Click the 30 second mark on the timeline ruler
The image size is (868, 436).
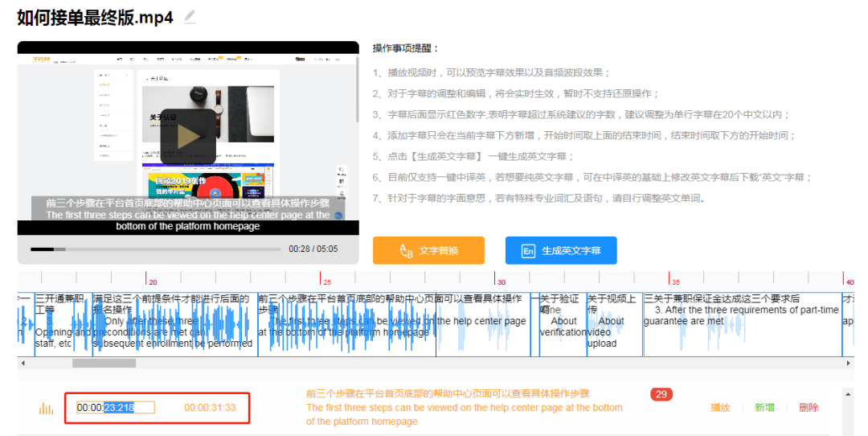(x=500, y=282)
